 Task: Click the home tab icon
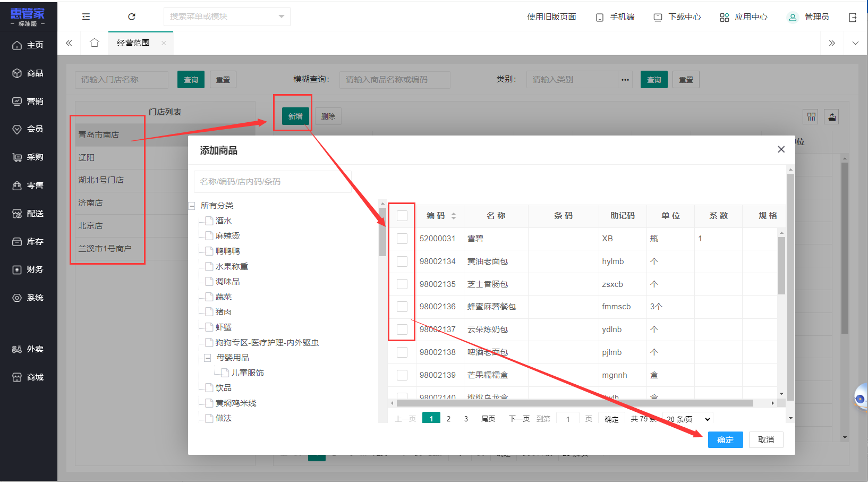[95, 43]
